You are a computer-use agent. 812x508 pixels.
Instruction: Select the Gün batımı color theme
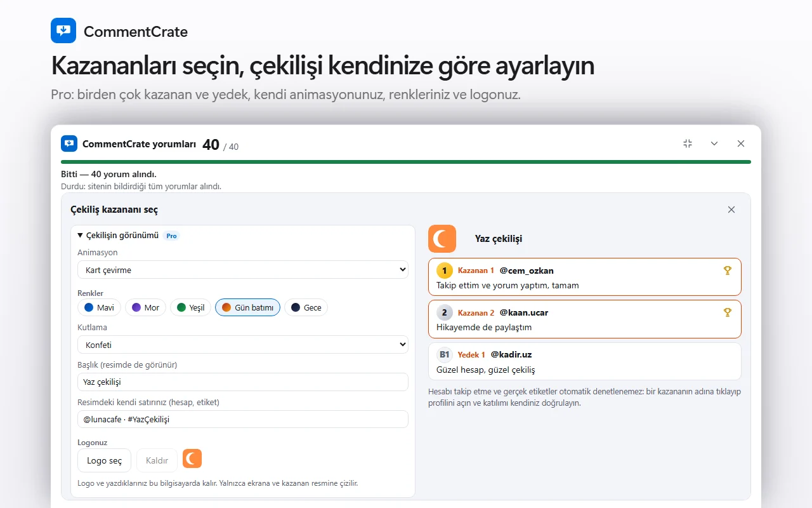[x=247, y=307]
